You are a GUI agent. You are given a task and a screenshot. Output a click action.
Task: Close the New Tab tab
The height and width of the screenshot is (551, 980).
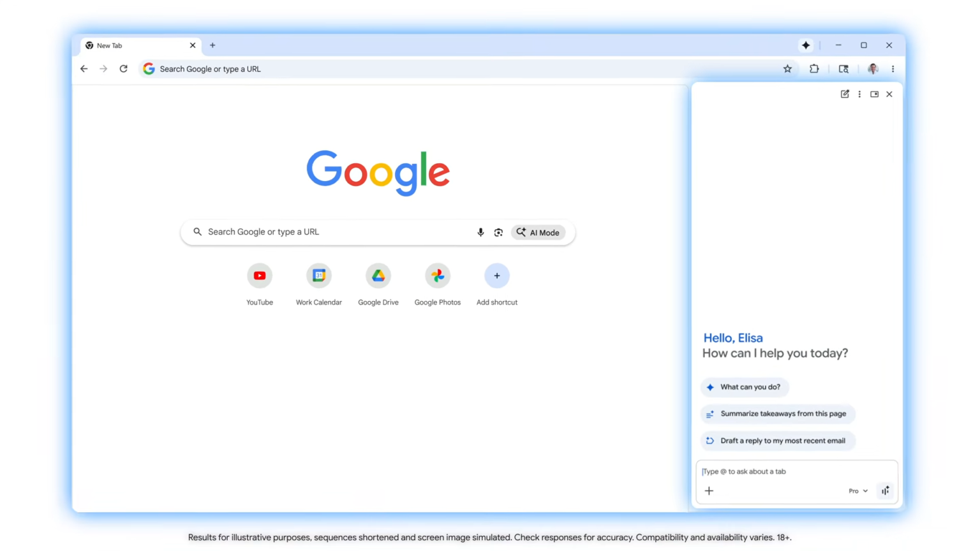[x=193, y=45]
